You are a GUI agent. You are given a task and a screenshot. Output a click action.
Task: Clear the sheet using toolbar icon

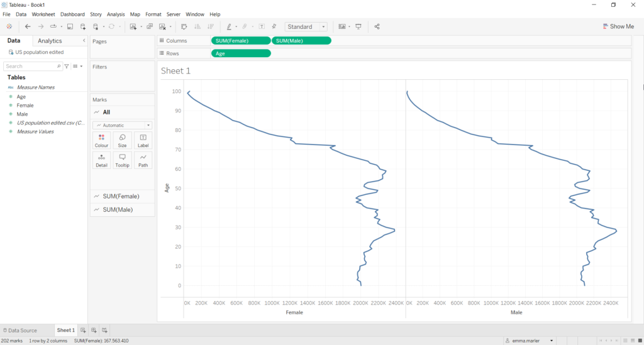point(163,26)
